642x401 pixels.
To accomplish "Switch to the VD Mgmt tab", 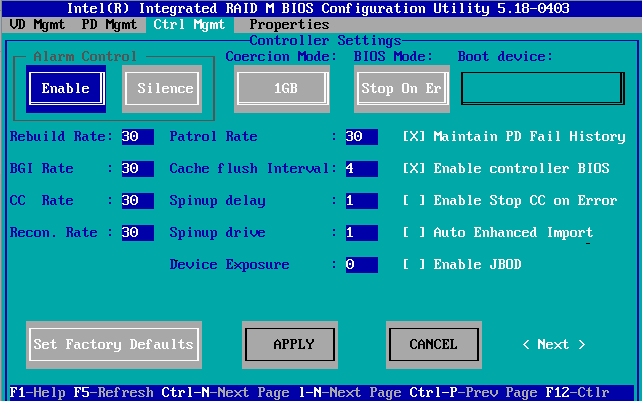I will 37,25.
